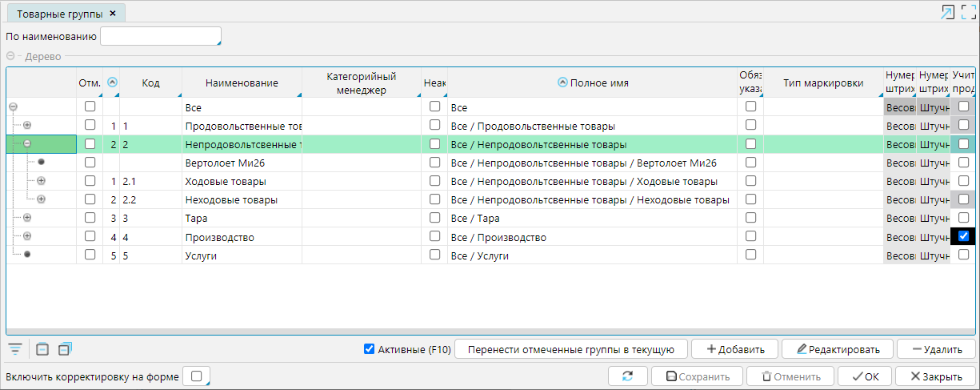This screenshot has width=980, height=390.
Task: Check the Отм. box for Продовольственные товары
Action: [90, 125]
